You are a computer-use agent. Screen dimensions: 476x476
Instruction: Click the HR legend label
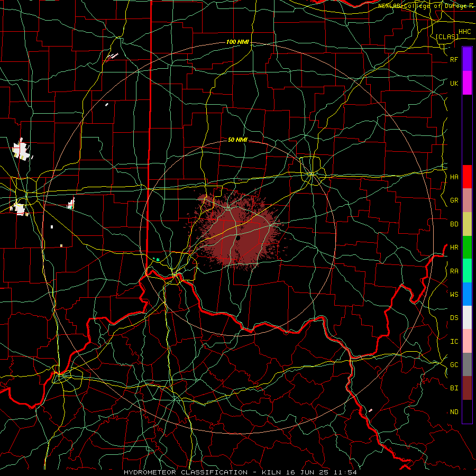pos(454,248)
